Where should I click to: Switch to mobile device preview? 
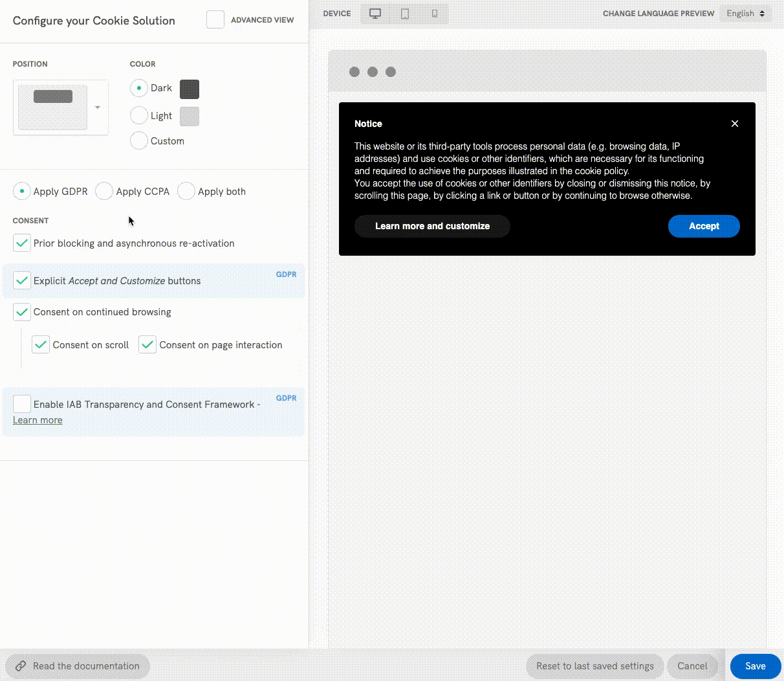435,14
